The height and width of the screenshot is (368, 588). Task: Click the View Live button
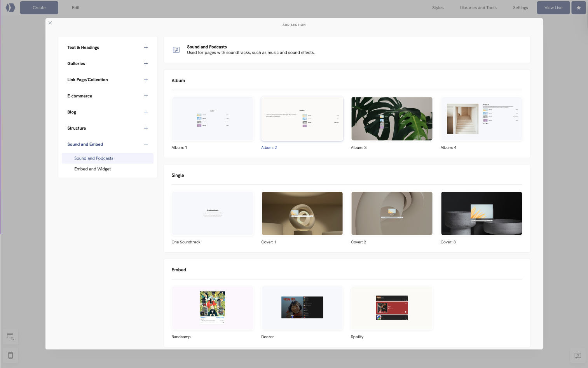click(x=553, y=7)
